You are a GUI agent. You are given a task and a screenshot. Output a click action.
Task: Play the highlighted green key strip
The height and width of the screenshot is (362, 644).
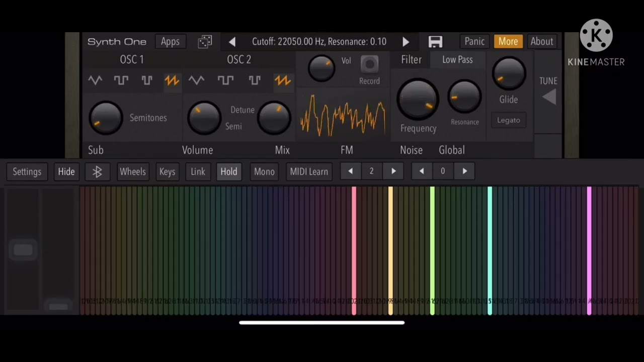click(432, 250)
